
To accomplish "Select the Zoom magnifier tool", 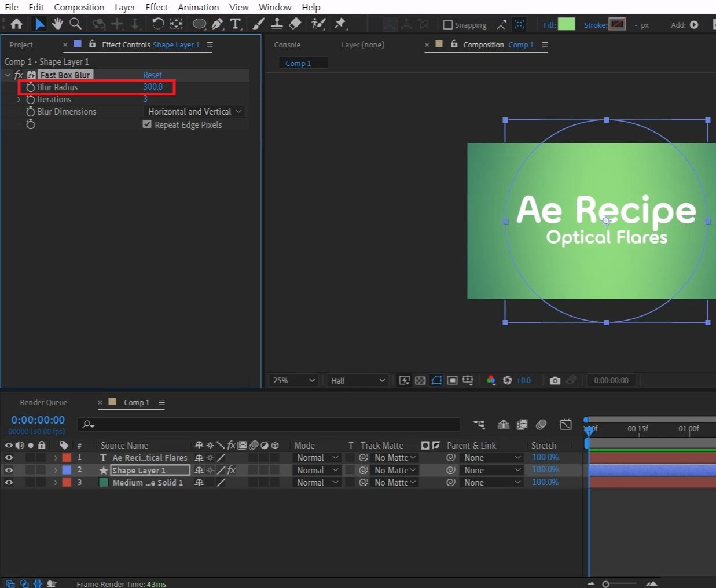I will pyautogui.click(x=75, y=24).
